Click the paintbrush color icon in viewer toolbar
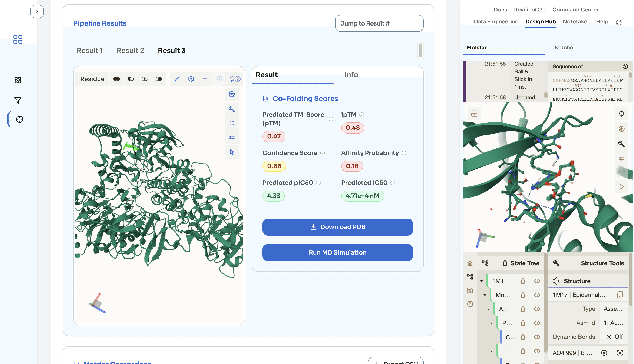634x364 pixels. pos(177,79)
